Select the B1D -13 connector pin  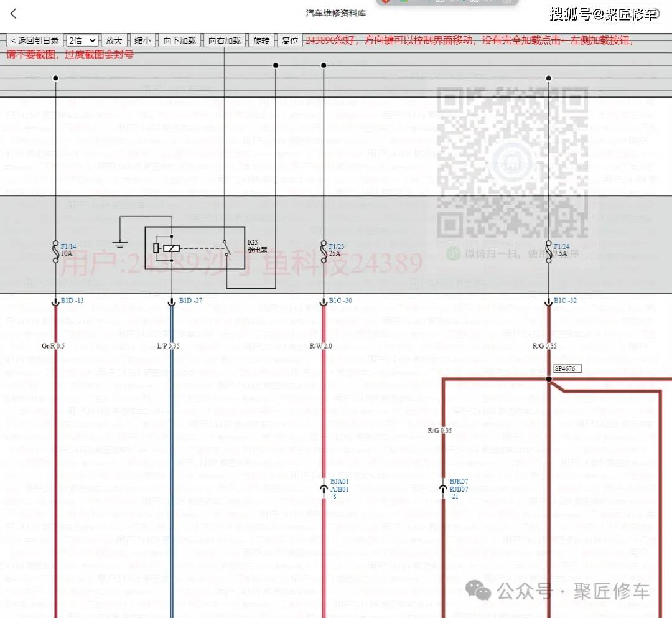pos(57,302)
